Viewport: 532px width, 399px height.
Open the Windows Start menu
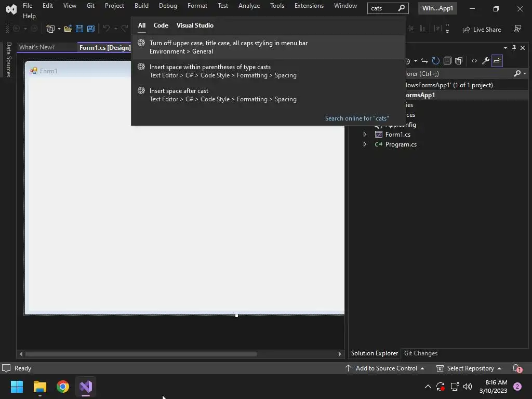tap(17, 387)
